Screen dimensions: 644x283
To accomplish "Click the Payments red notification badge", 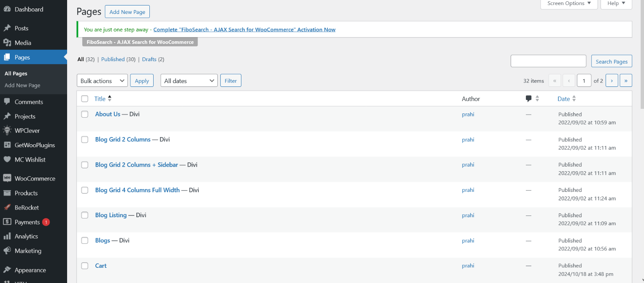I will [46, 222].
